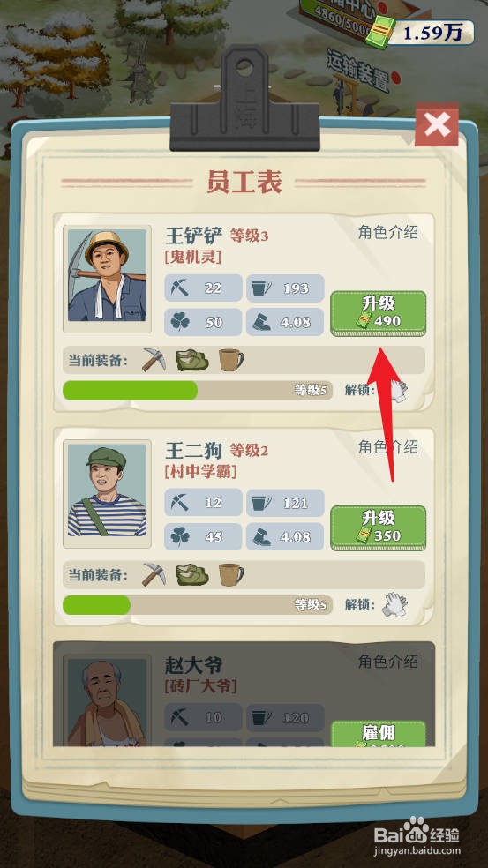Tap the 运输装置 label on the map
Viewport: 488px width, 868px height.
(x=357, y=71)
